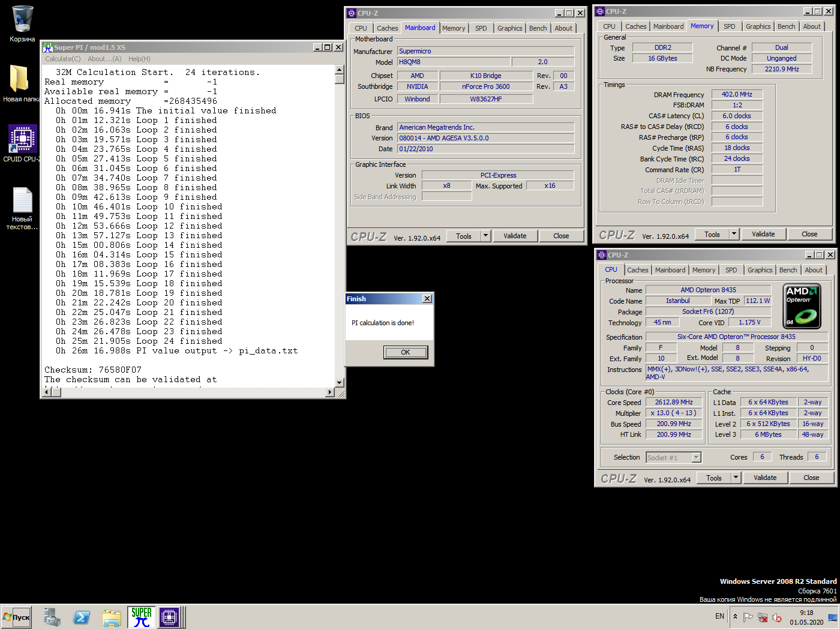Switch to CPU-Z taskbar item
The height and width of the screenshot is (630, 840).
click(x=169, y=617)
